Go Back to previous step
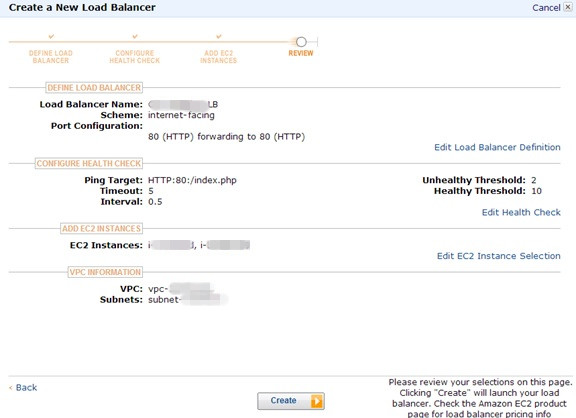The image size is (576, 418). 23,388
